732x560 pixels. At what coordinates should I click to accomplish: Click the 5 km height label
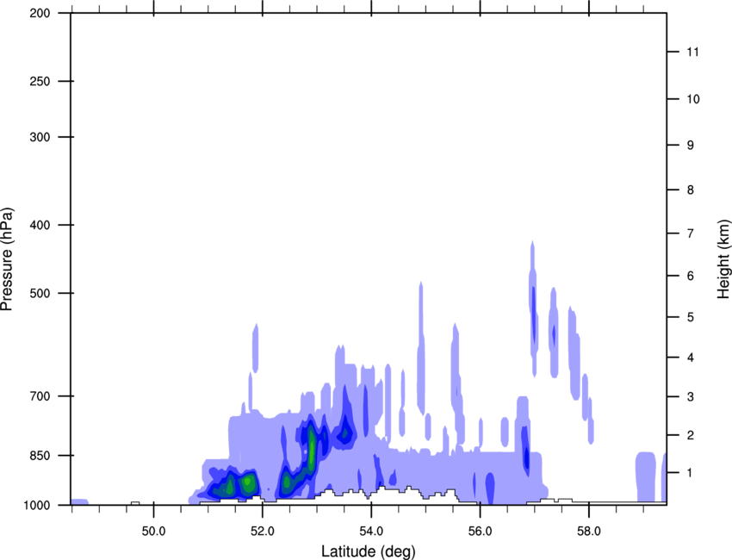coord(691,317)
